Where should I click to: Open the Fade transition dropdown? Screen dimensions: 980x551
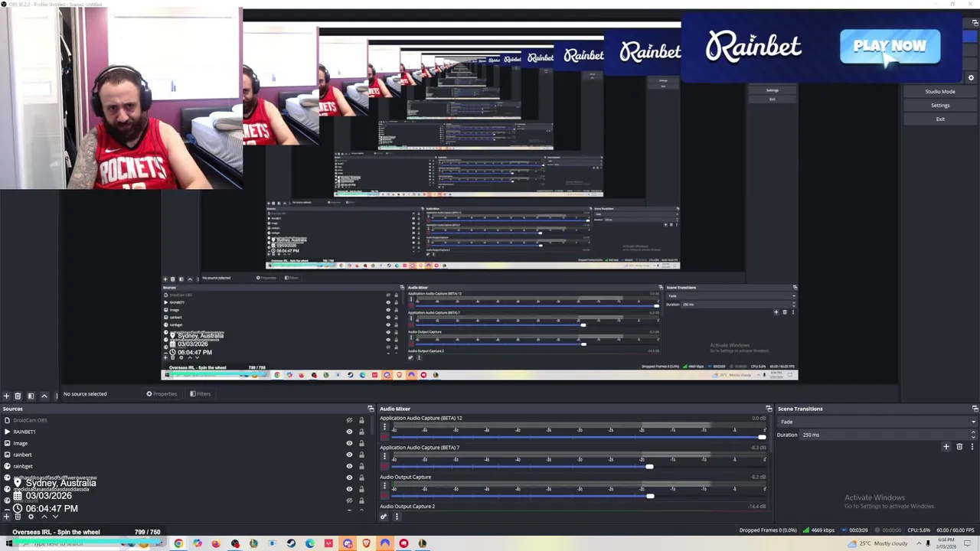(877, 422)
